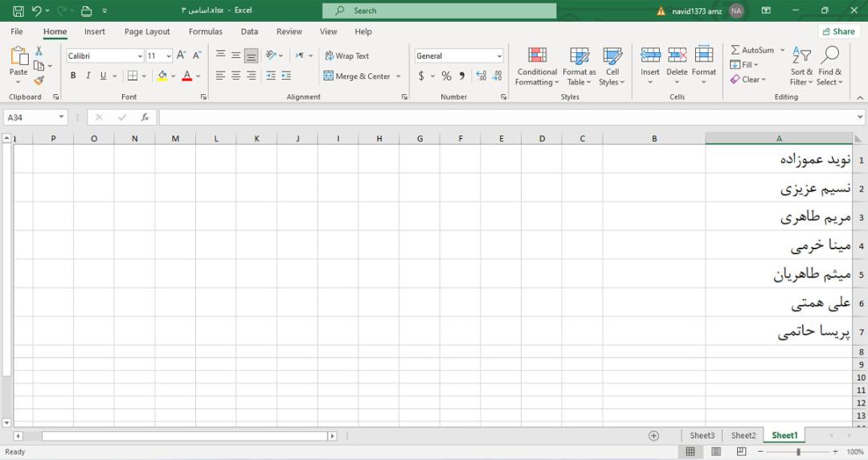The width and height of the screenshot is (868, 460).
Task: Open the Calibri font name dropdown
Action: tap(140, 56)
